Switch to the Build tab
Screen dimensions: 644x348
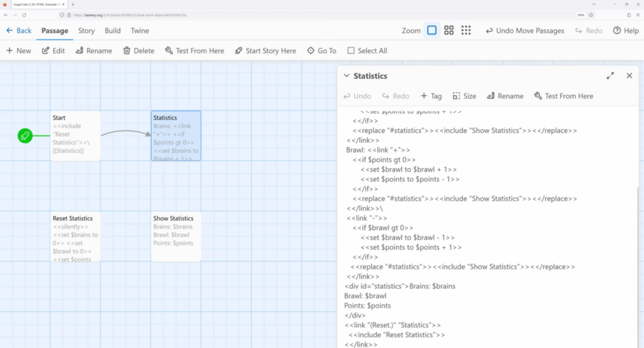tap(113, 30)
